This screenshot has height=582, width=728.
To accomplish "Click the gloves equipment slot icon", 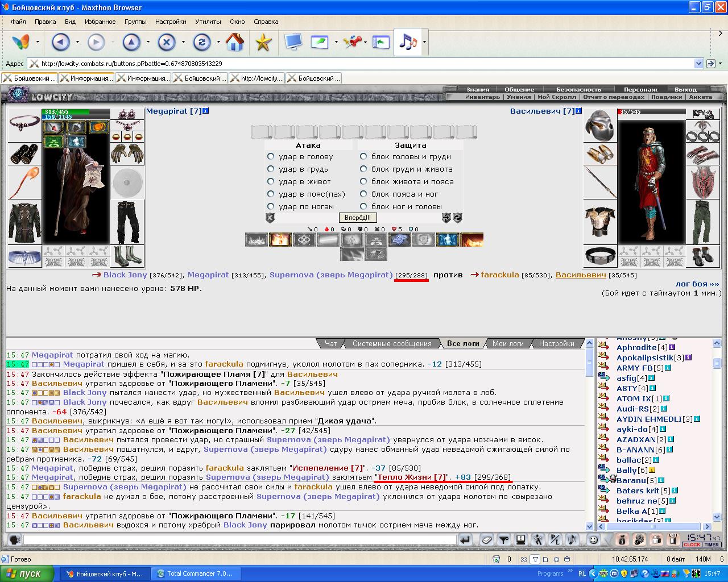I will click(x=127, y=153).
